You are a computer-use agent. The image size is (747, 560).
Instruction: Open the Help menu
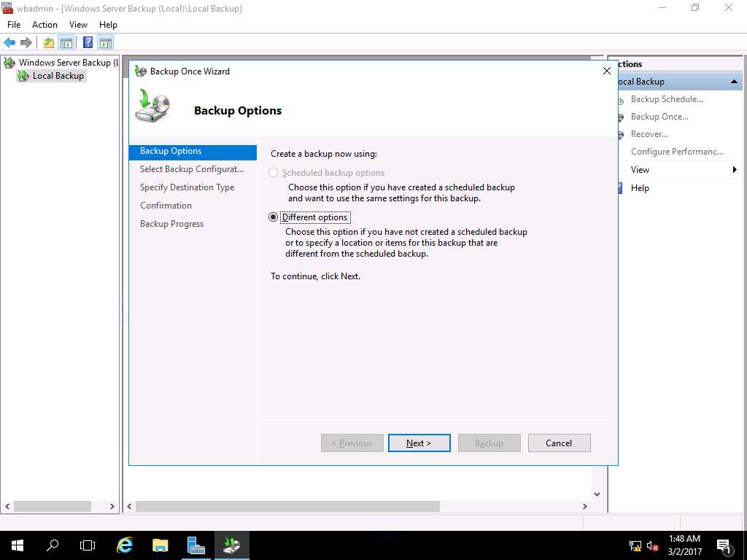tap(108, 25)
